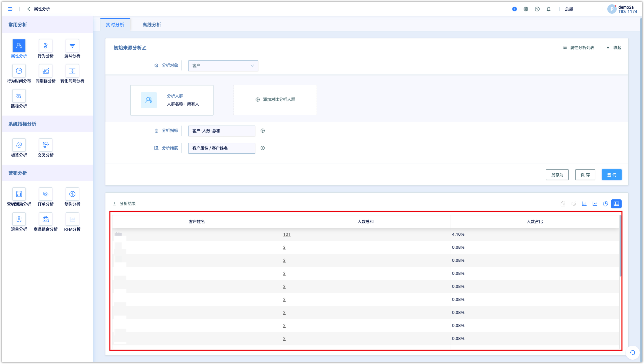Screen dimensions: 644x364
Task: Open 属性分析列表 link
Action: click(578, 48)
